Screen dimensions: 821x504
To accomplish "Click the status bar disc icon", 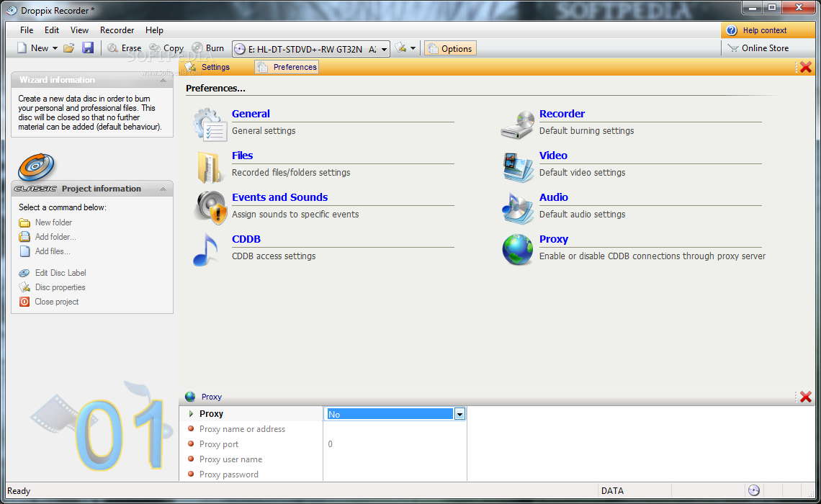I will (x=754, y=490).
